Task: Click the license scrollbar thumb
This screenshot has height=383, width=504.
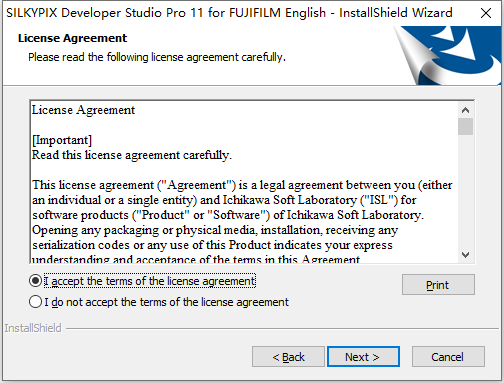Action: click(x=465, y=126)
